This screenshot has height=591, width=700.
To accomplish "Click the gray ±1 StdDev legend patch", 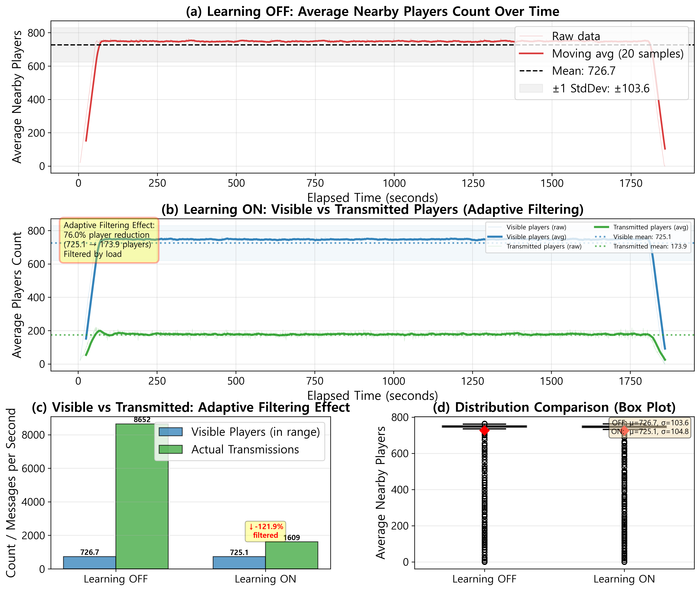I will [531, 88].
